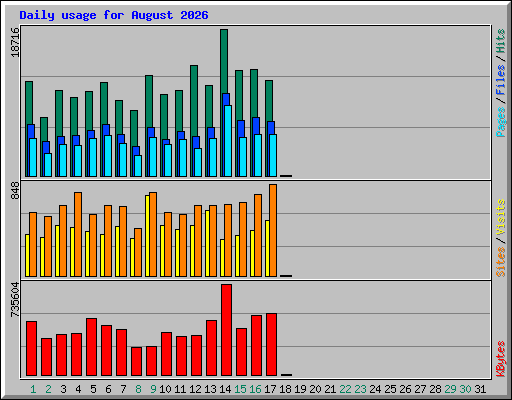Click the orange "Sites" legend label
Viewport: 512px width, 400px height.
500,262
